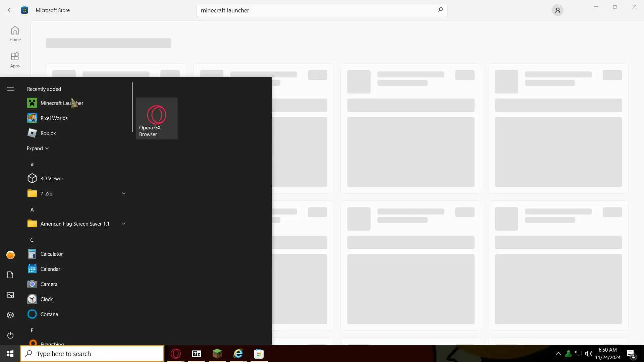644x362 pixels.
Task: Go back using the Store back arrow
Action: point(10,10)
